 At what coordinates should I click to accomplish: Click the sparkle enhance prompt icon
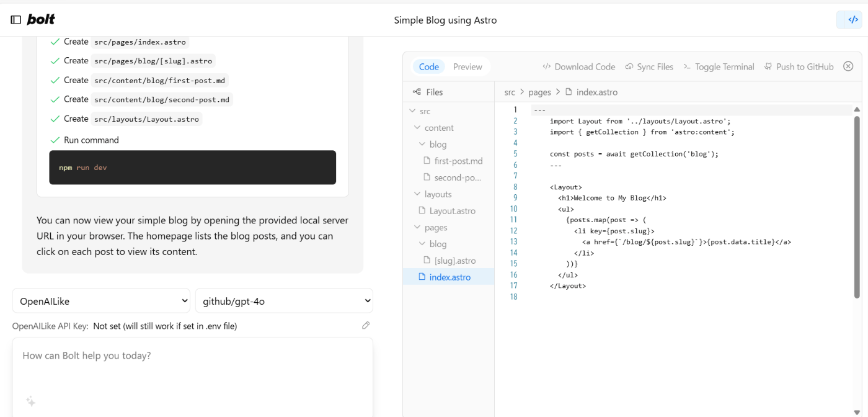[30, 401]
